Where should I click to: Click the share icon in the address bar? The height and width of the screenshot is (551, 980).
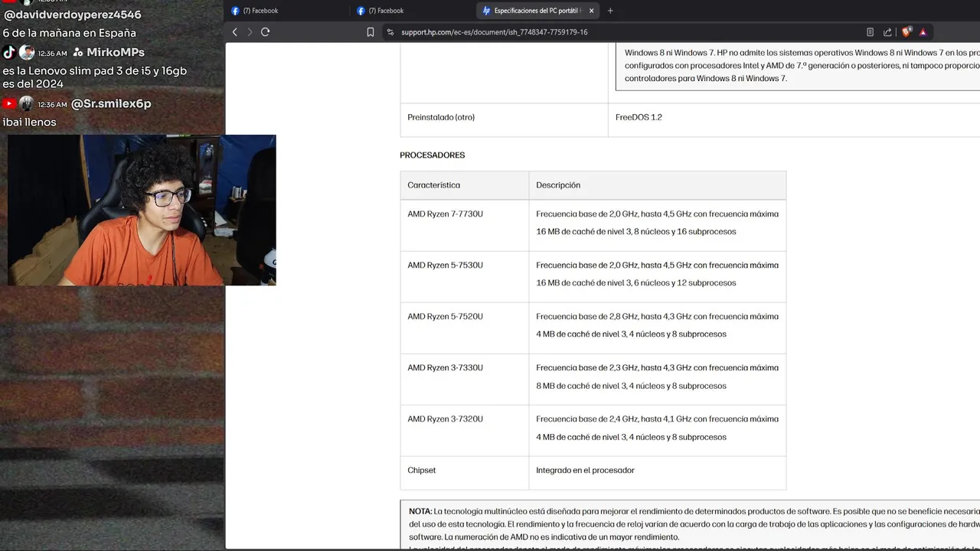point(887,32)
